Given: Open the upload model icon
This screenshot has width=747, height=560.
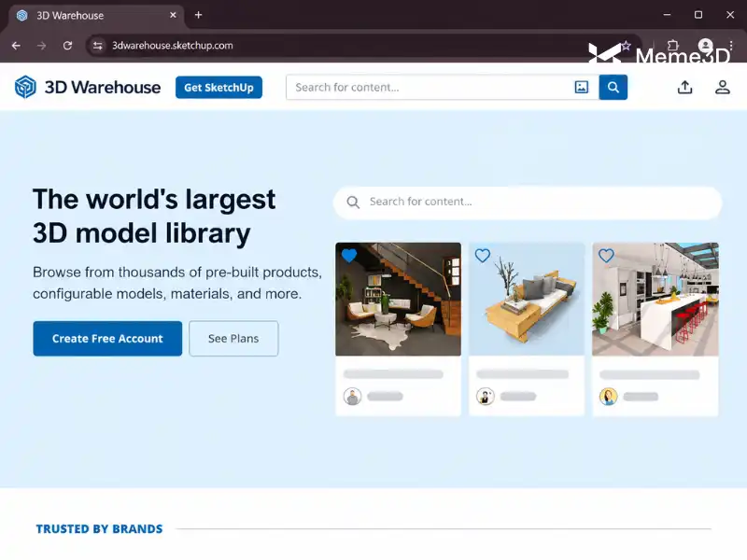Looking at the screenshot, I should pos(684,87).
